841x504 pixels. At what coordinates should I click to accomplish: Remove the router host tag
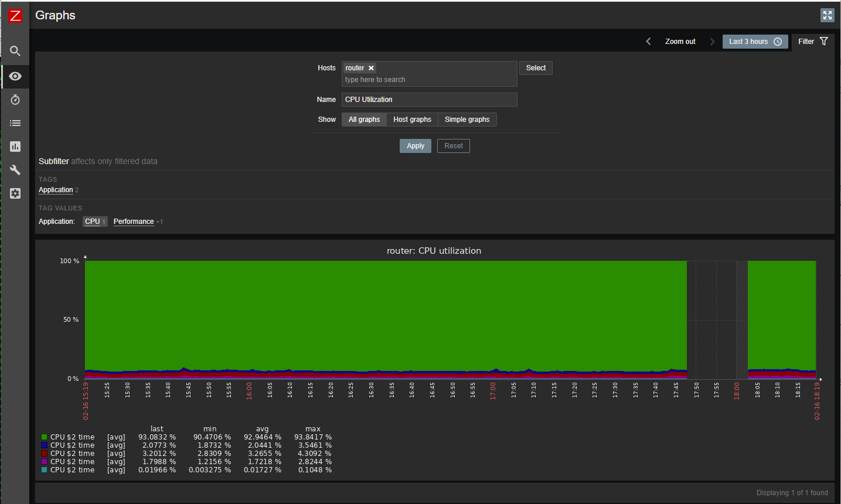[x=371, y=68]
